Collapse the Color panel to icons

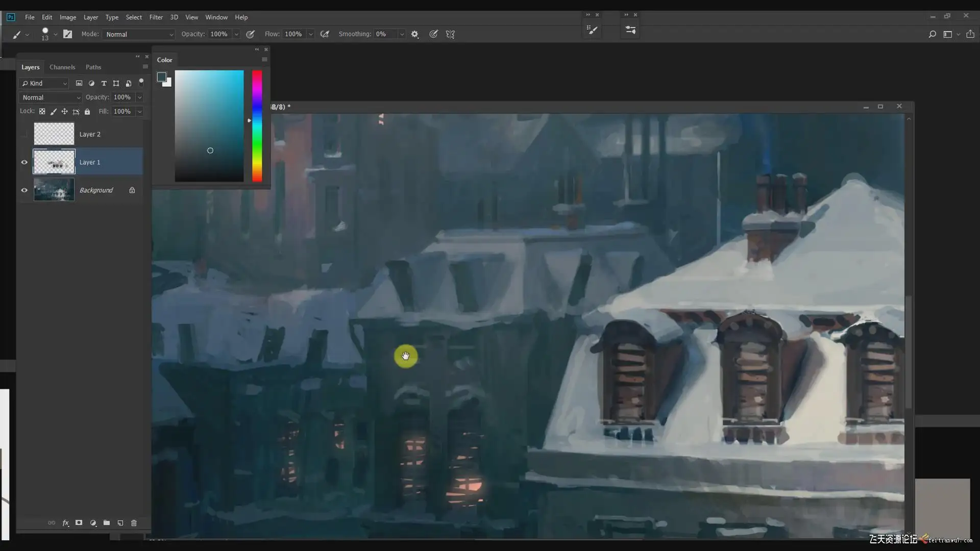coord(257,49)
